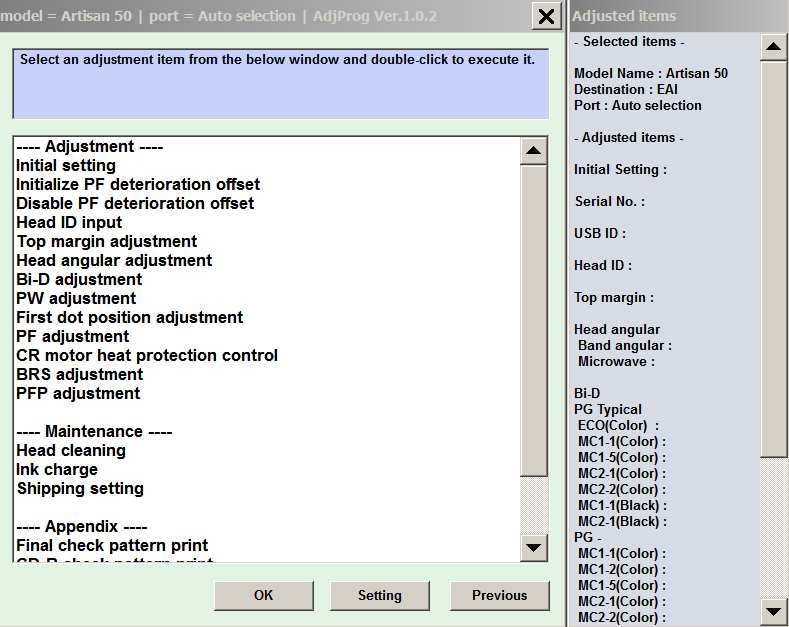789x627 pixels.
Task: Click the '---- Appendix ----' header row
Action: pyautogui.click(x=82, y=526)
